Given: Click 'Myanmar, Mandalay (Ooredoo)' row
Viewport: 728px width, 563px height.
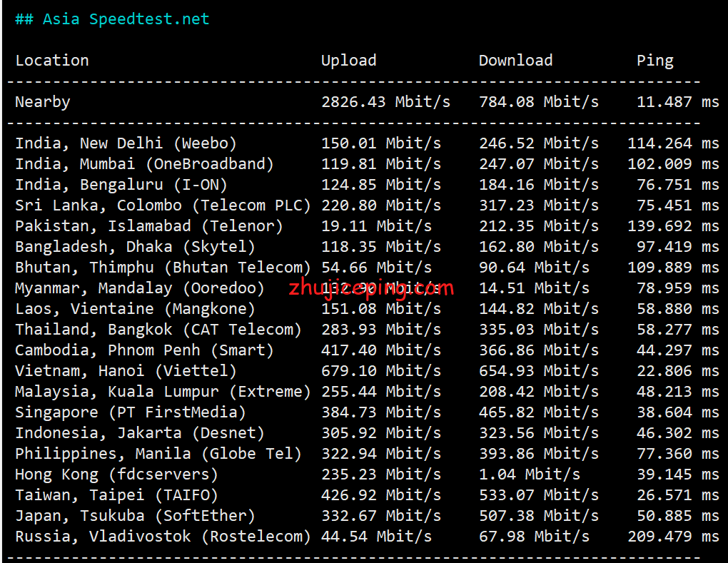Looking at the screenshot, I should (368, 288).
